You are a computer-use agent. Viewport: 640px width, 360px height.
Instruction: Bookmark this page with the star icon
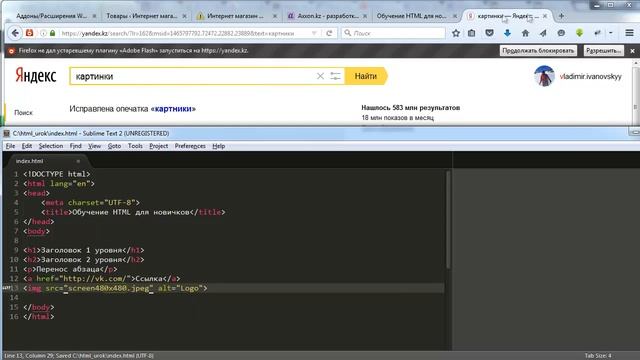[x=456, y=33]
